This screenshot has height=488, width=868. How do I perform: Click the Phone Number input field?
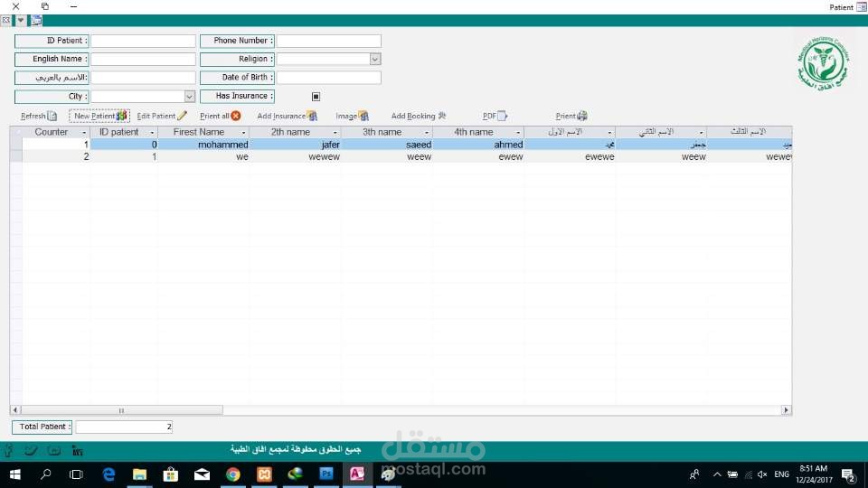point(328,41)
